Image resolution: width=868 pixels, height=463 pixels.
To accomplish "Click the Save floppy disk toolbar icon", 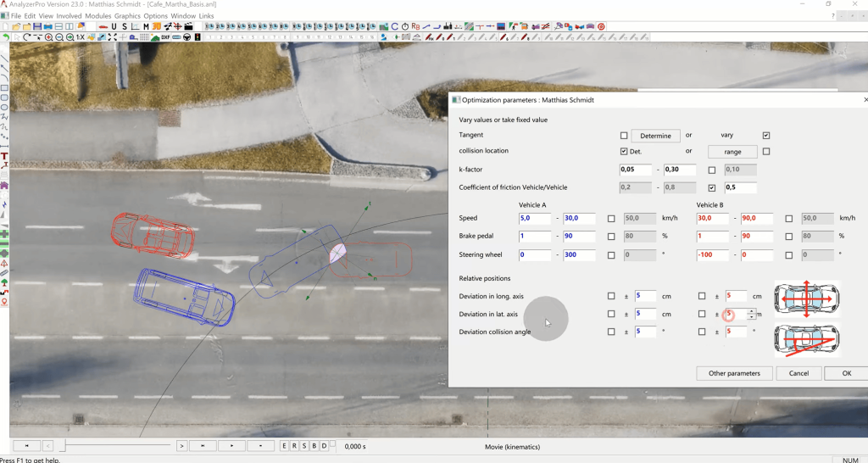I will 37,27.
